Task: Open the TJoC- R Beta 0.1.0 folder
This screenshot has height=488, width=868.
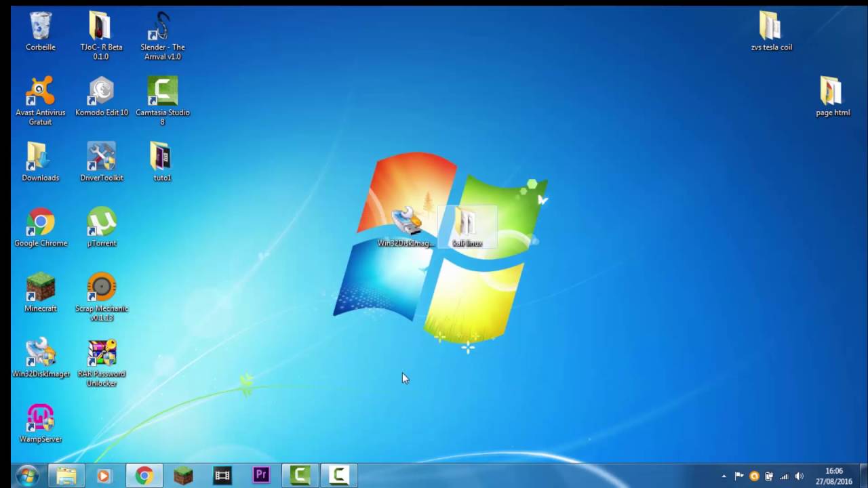Action: (x=101, y=36)
